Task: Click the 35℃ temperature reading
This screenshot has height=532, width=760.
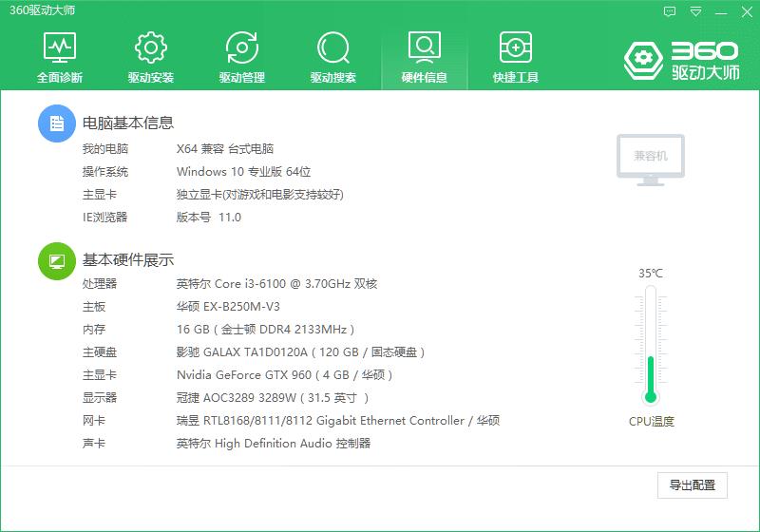Action: (x=651, y=274)
